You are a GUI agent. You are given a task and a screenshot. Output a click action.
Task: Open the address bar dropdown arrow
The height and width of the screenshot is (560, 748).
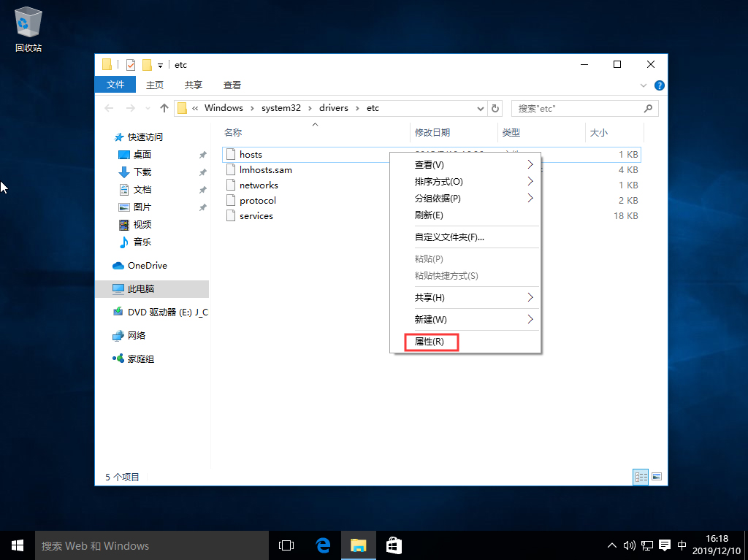click(481, 107)
